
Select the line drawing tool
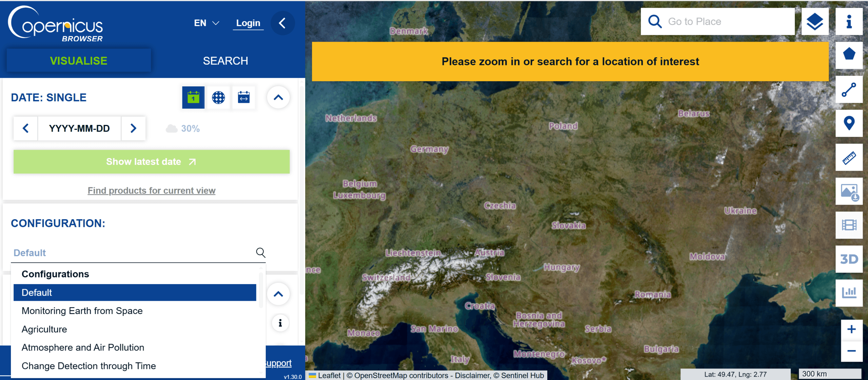[x=849, y=89]
